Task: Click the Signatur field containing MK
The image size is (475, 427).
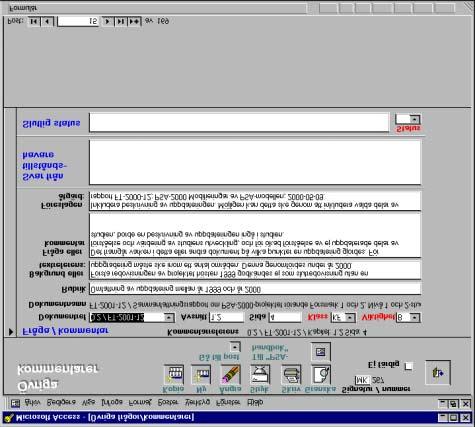Action: 362,380
